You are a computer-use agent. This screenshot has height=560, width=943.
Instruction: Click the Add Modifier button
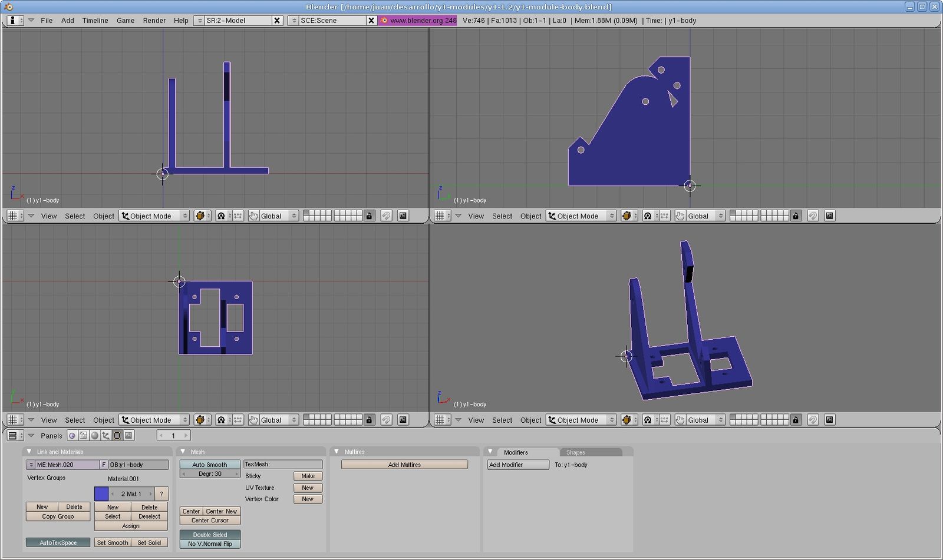pyautogui.click(x=517, y=465)
